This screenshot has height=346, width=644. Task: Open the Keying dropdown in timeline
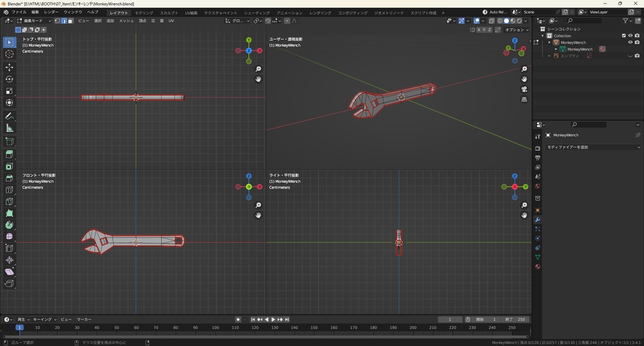(x=45, y=320)
